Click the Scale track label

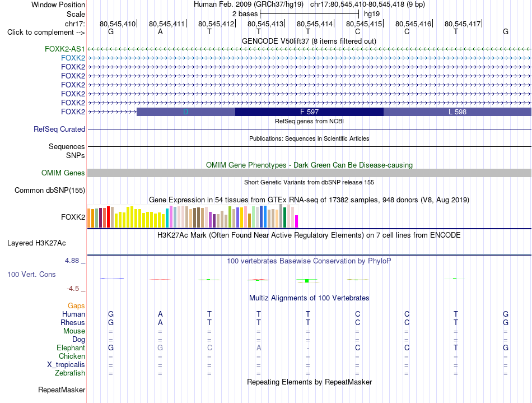pyautogui.click(x=76, y=14)
